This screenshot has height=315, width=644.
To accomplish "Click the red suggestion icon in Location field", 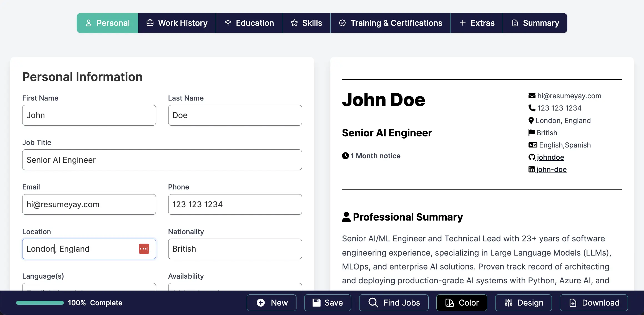I will pos(144,249).
